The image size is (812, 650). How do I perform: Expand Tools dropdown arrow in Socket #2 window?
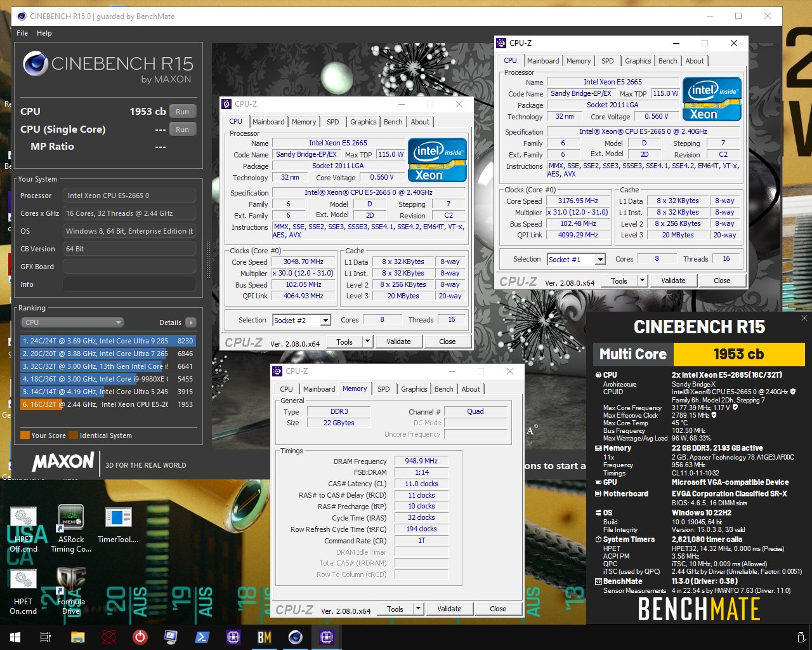click(x=367, y=342)
